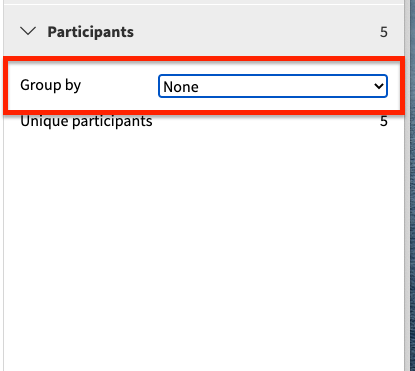
Task: Click the Group by dropdown arrow
Action: click(379, 86)
